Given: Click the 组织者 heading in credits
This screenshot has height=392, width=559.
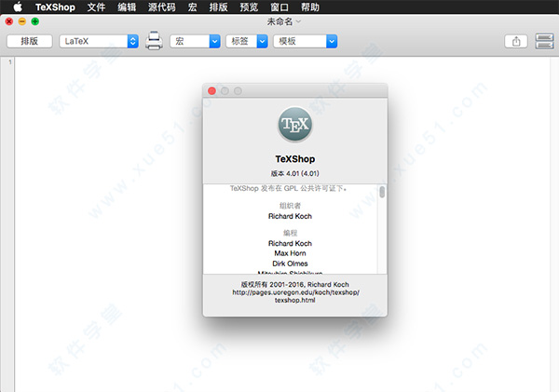Looking at the screenshot, I should click(290, 206).
